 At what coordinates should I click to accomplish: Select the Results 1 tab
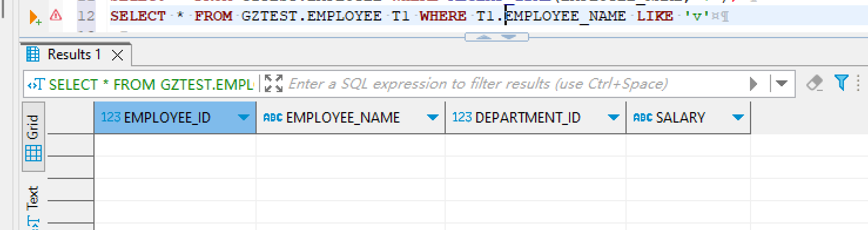[73, 55]
